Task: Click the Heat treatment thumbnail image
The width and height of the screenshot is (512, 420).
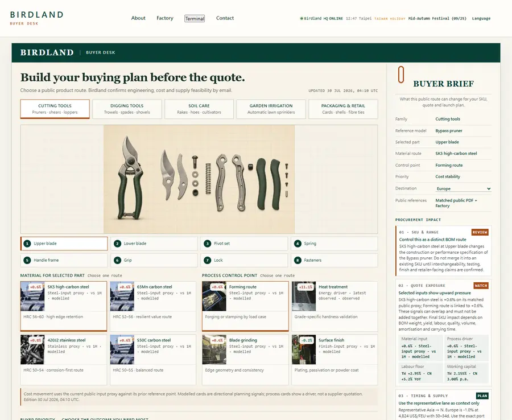Action: coord(304,296)
